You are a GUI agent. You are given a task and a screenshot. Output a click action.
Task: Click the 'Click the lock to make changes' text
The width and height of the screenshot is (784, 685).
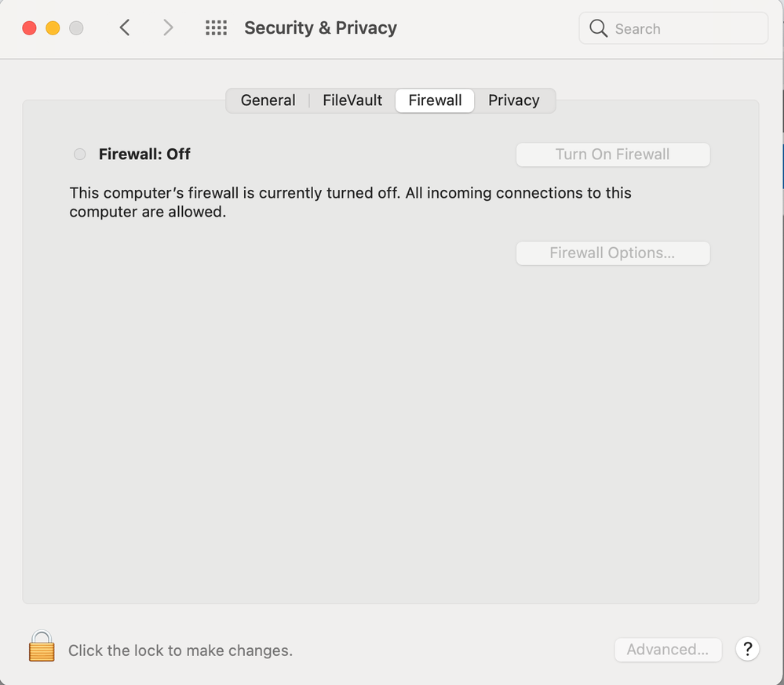pyautogui.click(x=180, y=650)
